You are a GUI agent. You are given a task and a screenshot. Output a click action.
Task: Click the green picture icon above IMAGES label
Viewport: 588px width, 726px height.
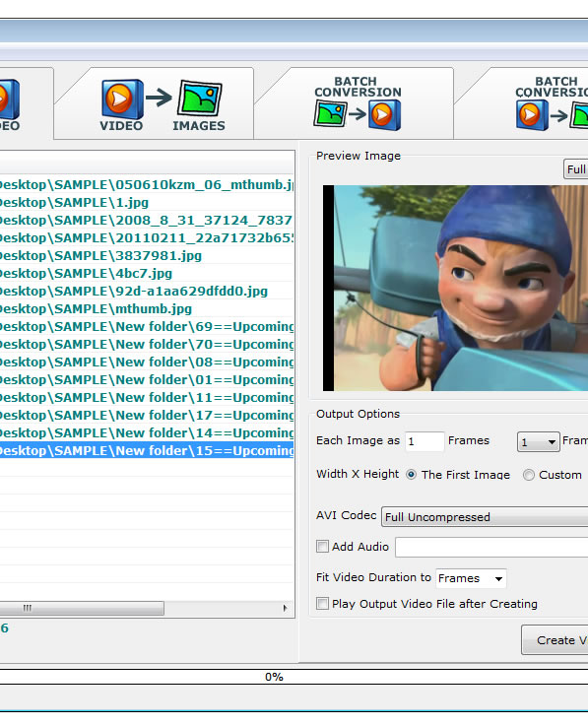[200, 98]
